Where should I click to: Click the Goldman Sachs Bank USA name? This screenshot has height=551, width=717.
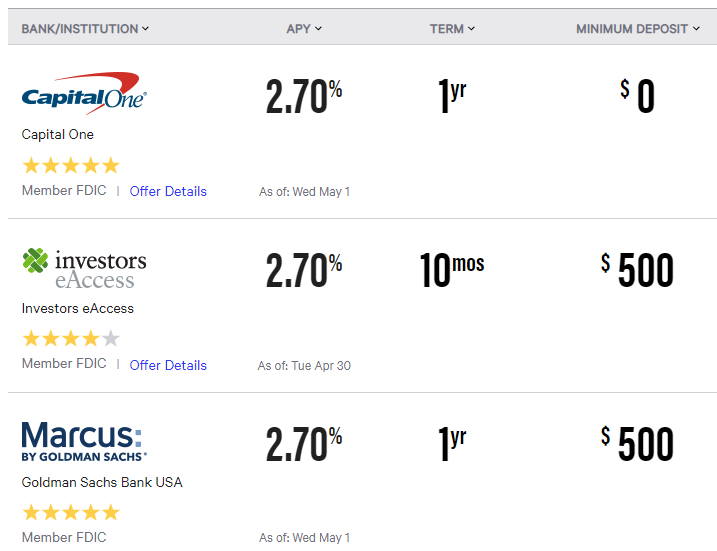coord(102,482)
